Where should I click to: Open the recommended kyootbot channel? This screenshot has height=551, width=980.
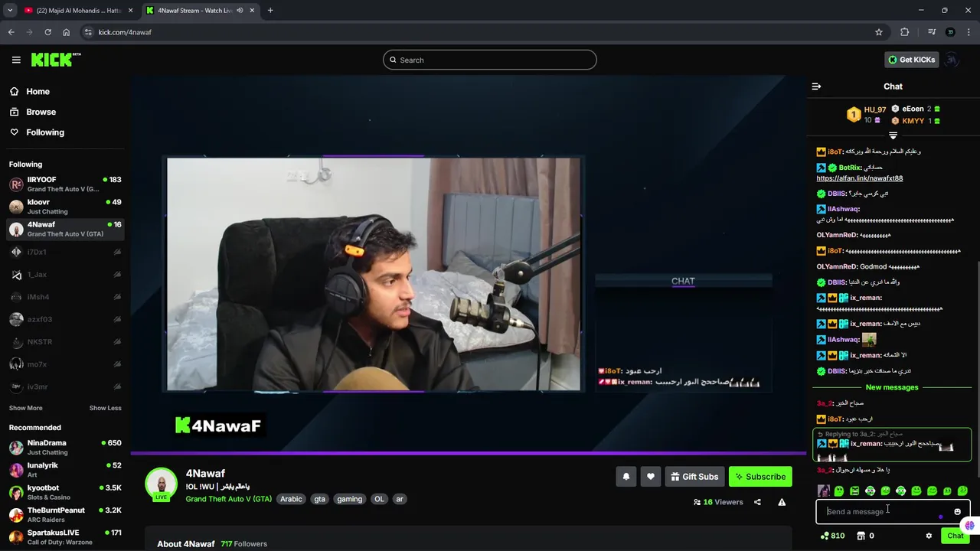click(65, 492)
